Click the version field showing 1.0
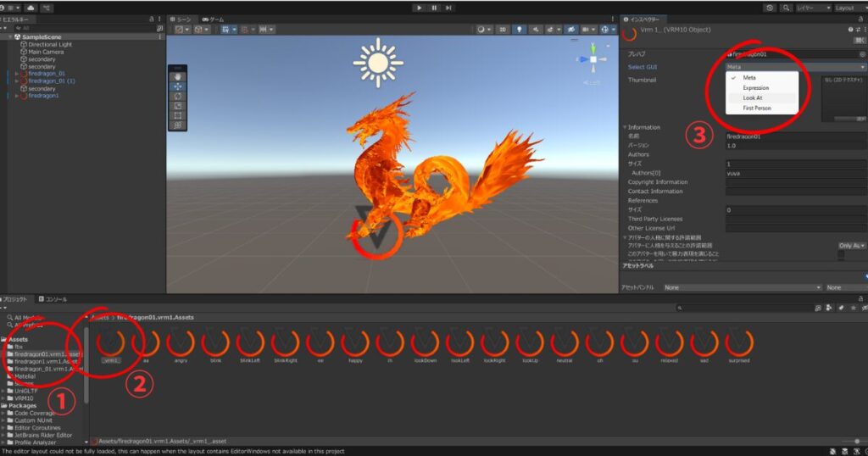The height and width of the screenshot is (456, 868). [796, 146]
